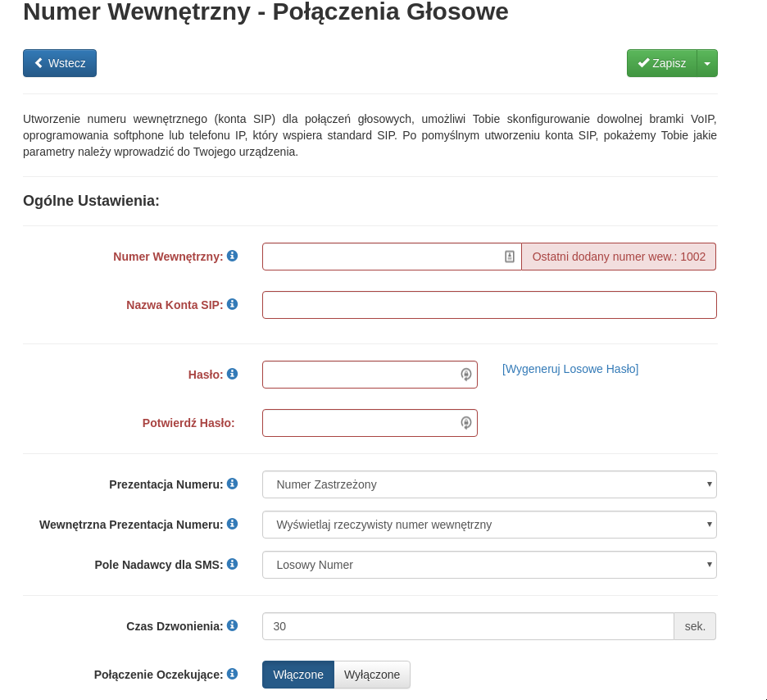Disable Połączenie Oczekujące with Wyłączone

tap(372, 675)
